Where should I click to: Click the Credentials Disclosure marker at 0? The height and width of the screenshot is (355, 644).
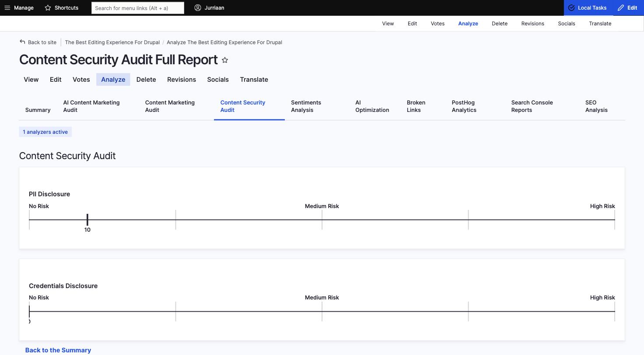click(x=29, y=312)
